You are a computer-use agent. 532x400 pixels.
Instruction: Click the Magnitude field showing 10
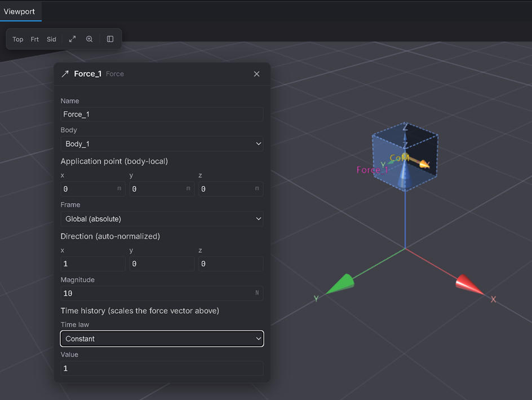pyautogui.click(x=162, y=293)
